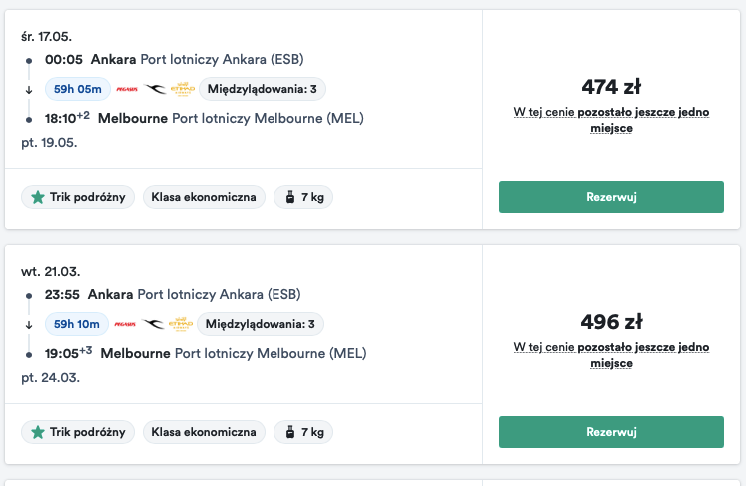
Task: Select Klasa ekonomiczna tag in the second card
Action: (204, 432)
